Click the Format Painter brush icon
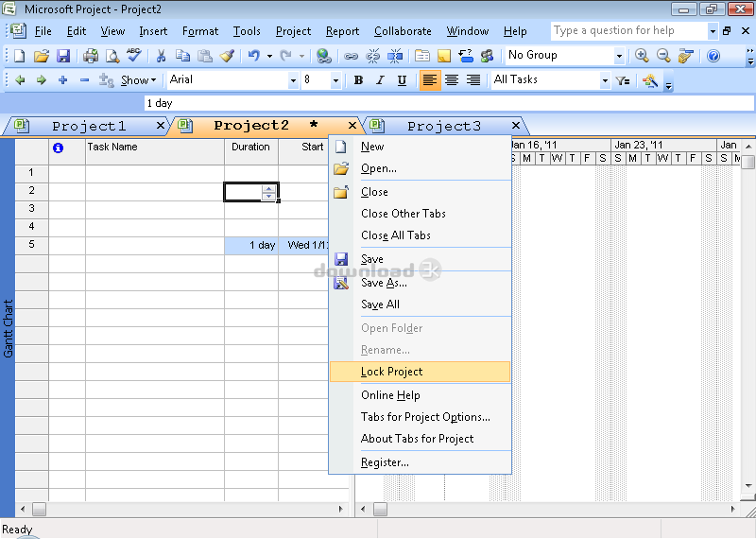The image size is (756, 539). (x=227, y=56)
